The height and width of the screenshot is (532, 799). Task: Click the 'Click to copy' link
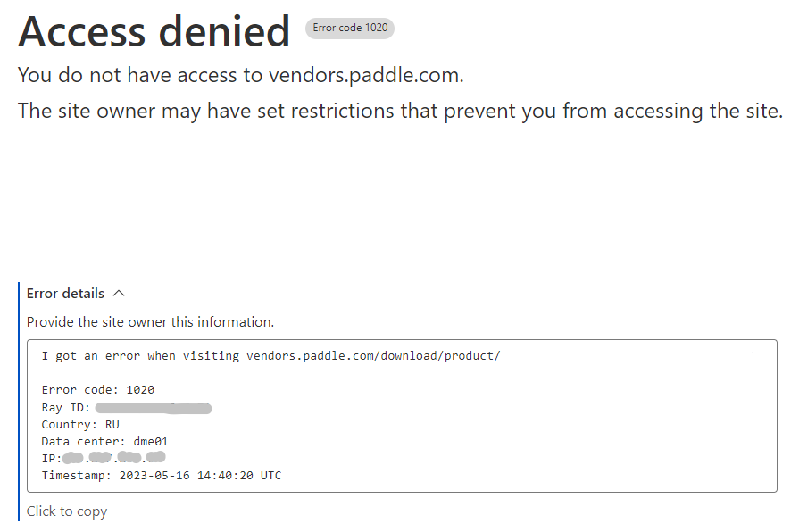click(67, 511)
